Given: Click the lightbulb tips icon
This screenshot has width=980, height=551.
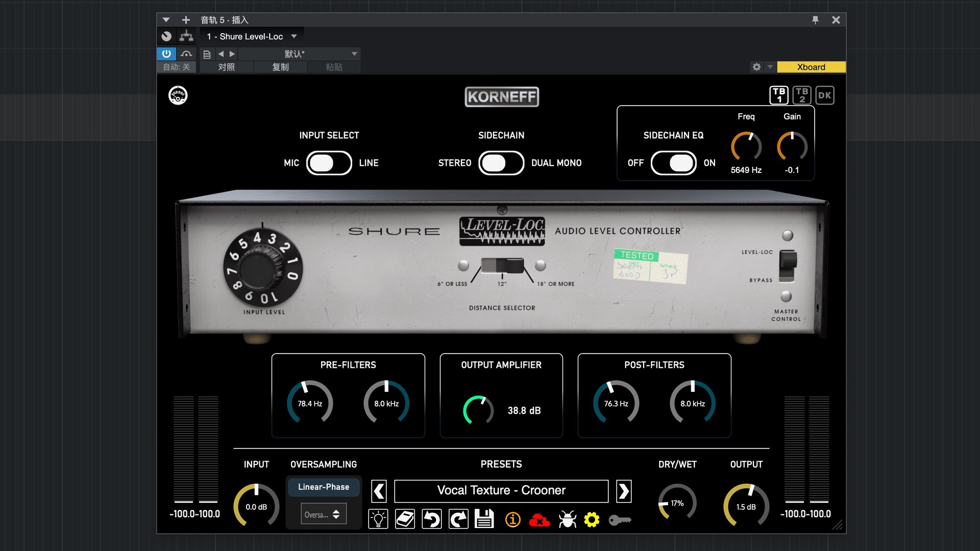Looking at the screenshot, I should coord(378,519).
